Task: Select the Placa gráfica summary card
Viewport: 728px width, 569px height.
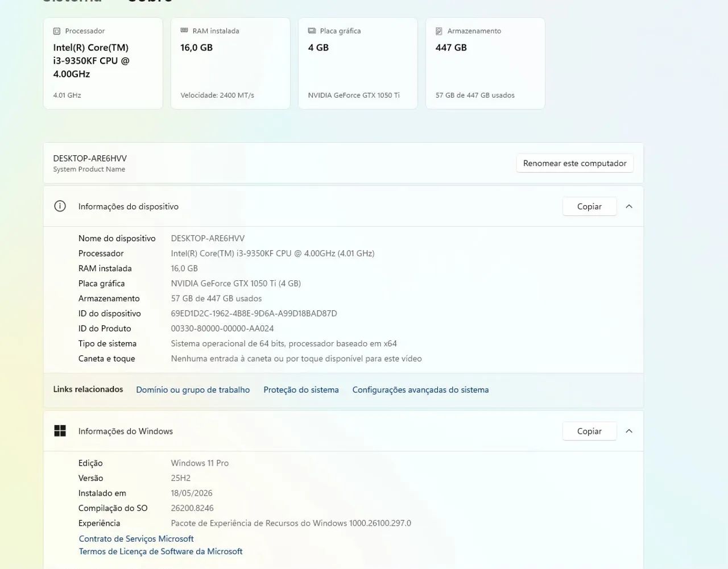Action: pyautogui.click(x=358, y=63)
